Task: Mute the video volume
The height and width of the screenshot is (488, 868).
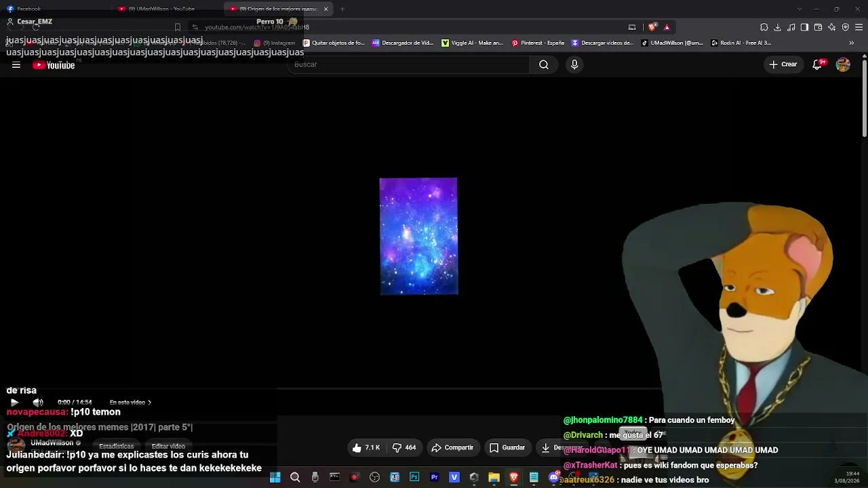Action: pyautogui.click(x=38, y=403)
